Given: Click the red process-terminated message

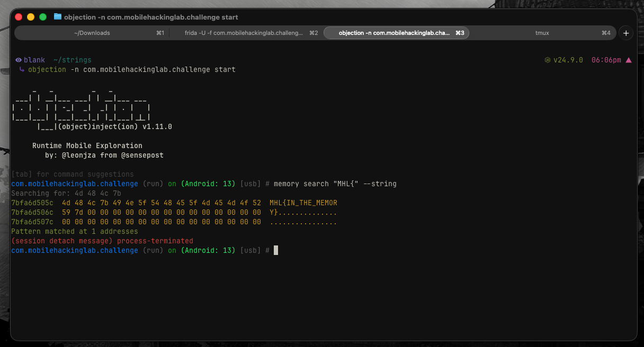Looking at the screenshot, I should (155, 241).
